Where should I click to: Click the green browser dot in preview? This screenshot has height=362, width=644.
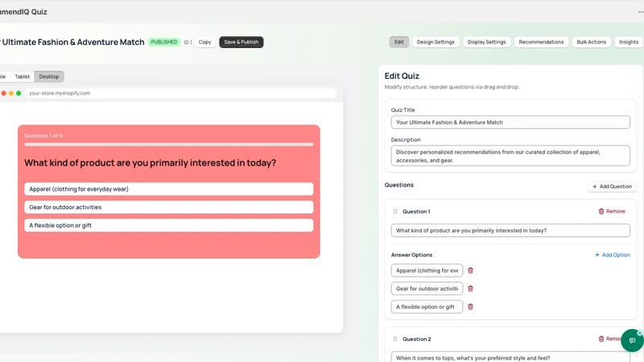tap(19, 93)
